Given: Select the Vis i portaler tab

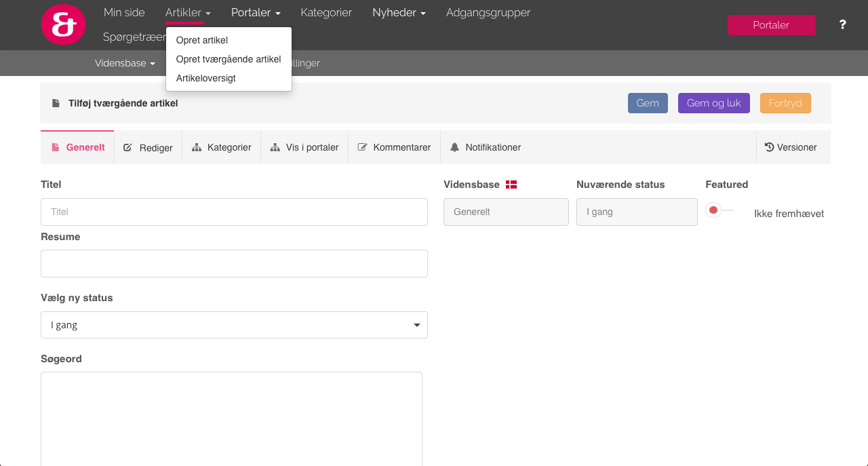Looking at the screenshot, I should coord(304,147).
